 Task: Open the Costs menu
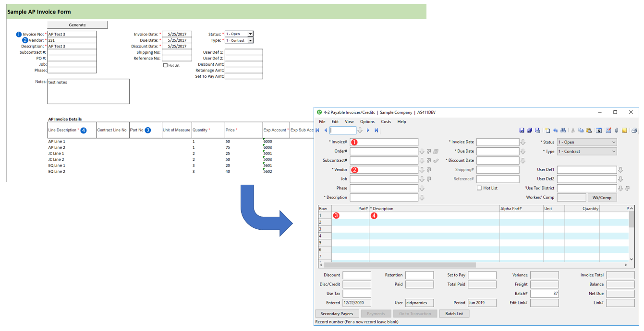386,122
